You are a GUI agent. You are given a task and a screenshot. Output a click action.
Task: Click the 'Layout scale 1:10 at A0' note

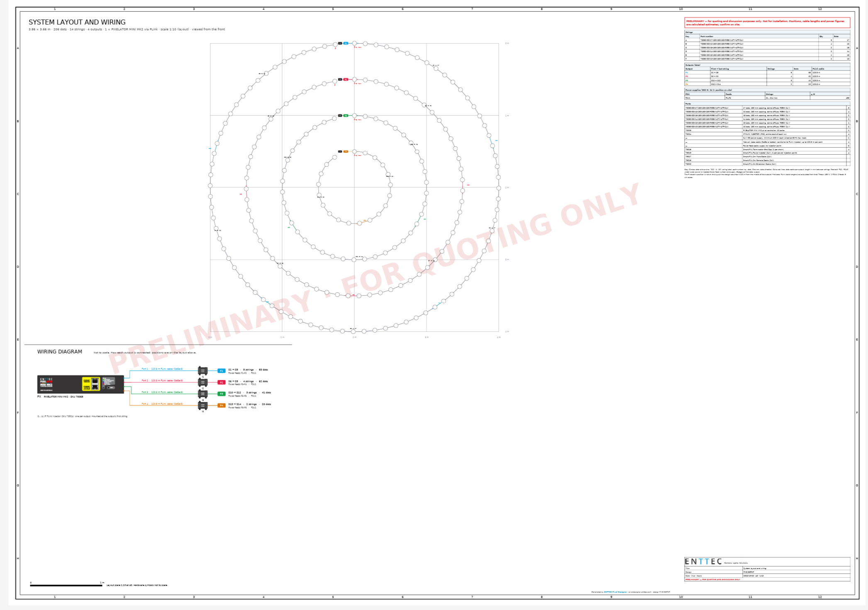[137, 585]
